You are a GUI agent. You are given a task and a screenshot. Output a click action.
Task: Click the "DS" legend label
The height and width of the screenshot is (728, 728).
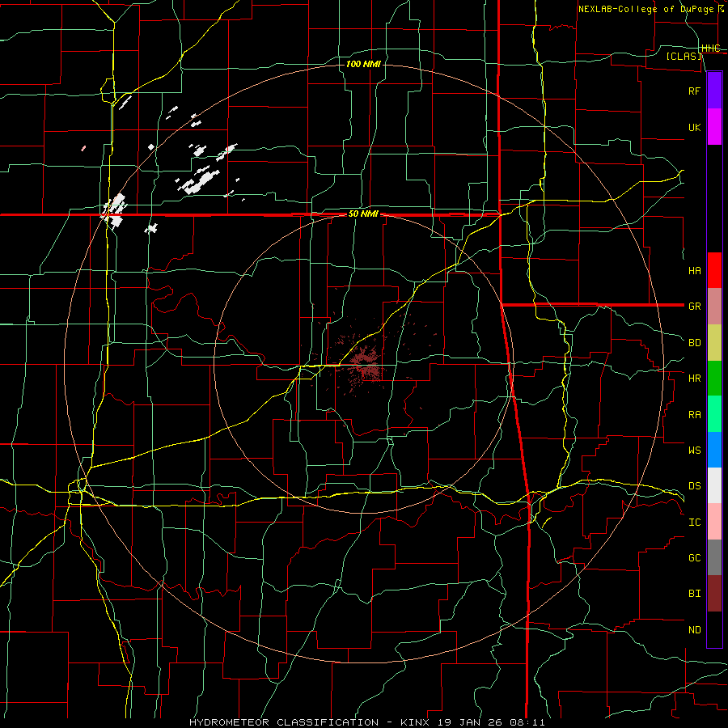point(695,486)
